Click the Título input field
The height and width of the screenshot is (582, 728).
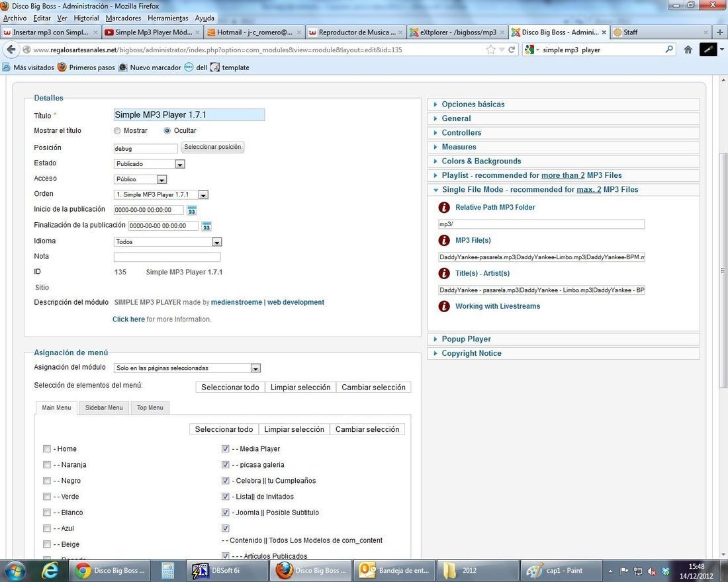[189, 114]
